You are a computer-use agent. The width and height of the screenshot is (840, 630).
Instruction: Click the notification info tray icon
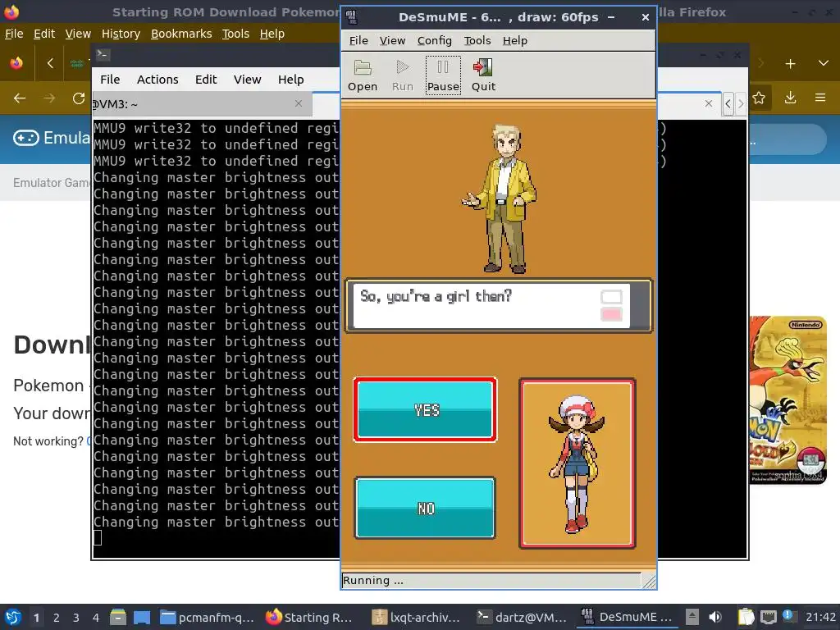[x=788, y=615]
